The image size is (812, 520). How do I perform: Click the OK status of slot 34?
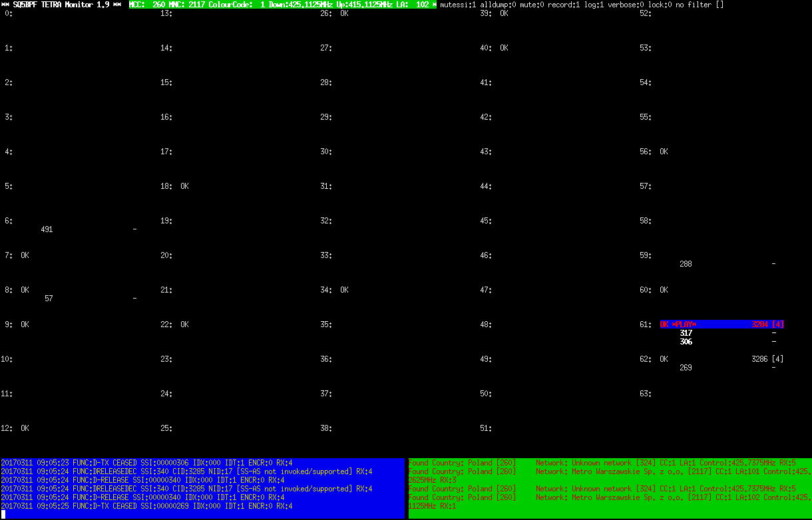click(344, 290)
